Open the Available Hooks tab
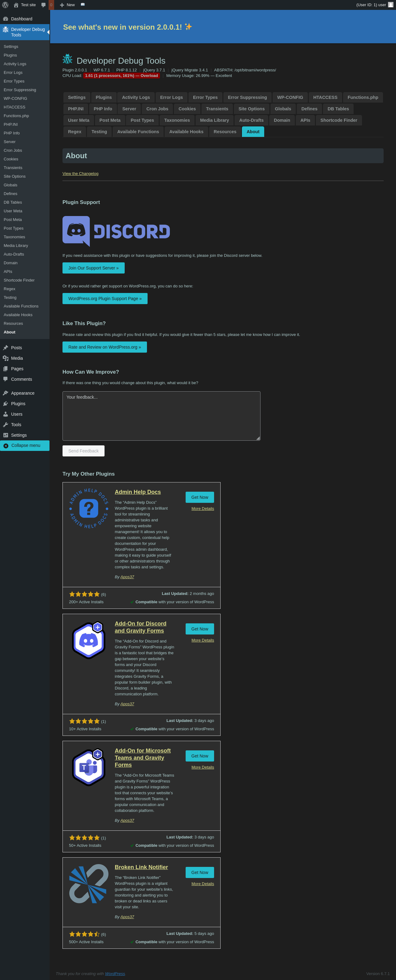Image resolution: width=396 pixels, height=980 pixels. 186,132
